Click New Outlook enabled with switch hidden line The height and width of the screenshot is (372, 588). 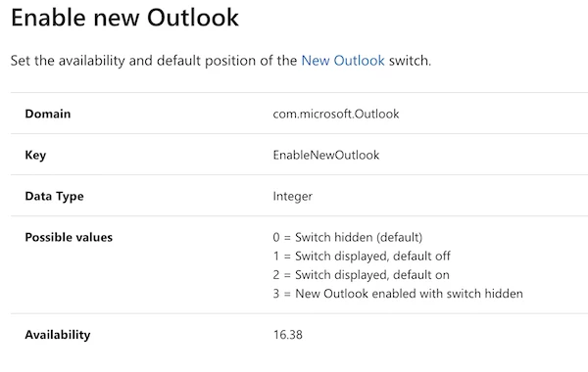(398, 294)
